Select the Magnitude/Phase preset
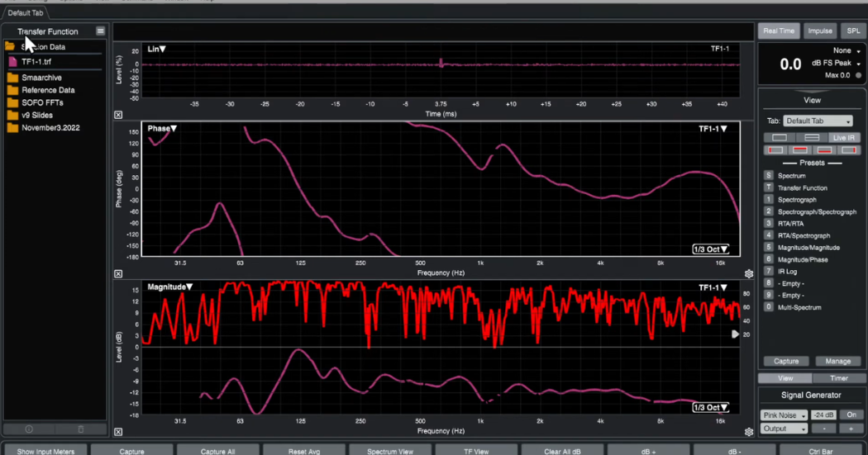This screenshot has width=868, height=455. 802,259
